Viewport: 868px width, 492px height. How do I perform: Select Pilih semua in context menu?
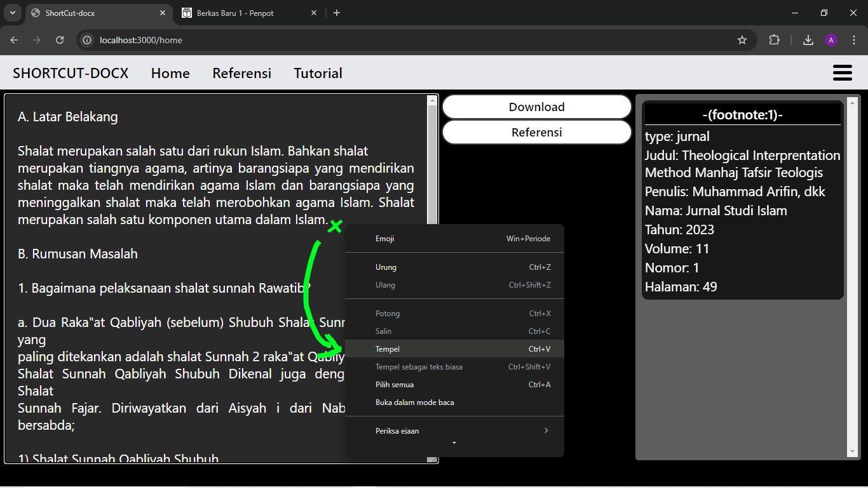[454, 385]
